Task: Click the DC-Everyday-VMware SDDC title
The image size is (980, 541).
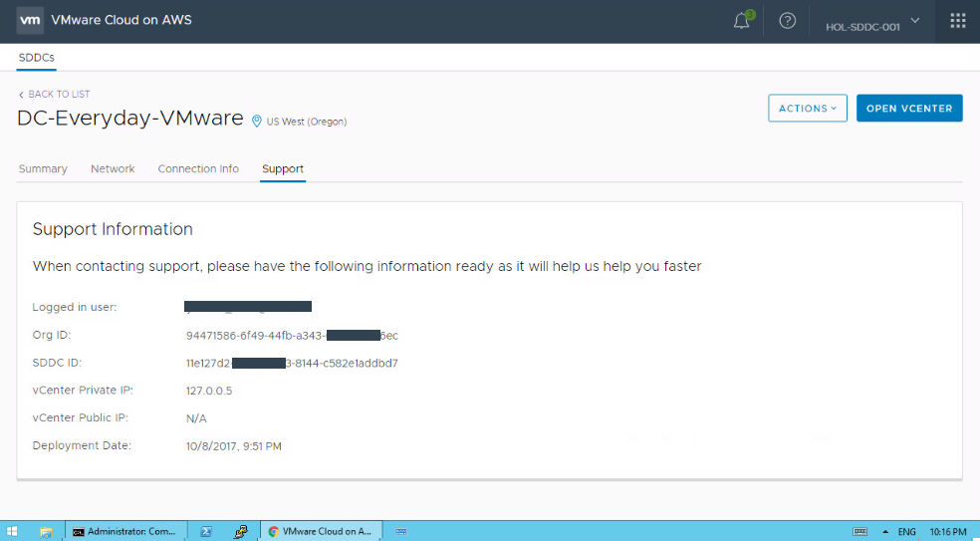Action: click(x=130, y=118)
